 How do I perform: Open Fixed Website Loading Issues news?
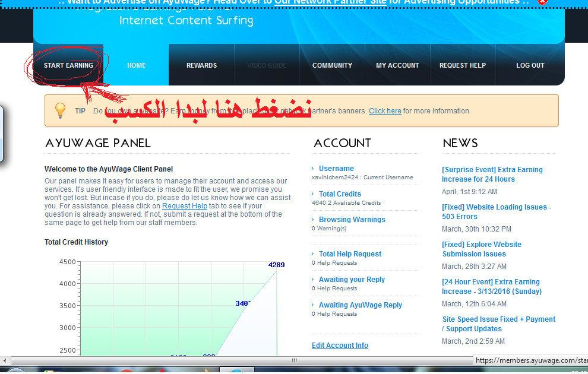tap(497, 212)
